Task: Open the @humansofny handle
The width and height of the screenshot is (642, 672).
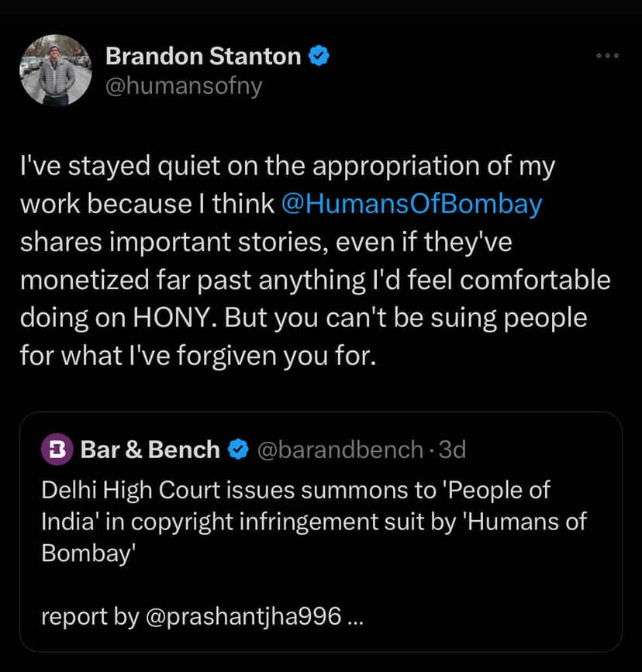Action: click(x=183, y=86)
